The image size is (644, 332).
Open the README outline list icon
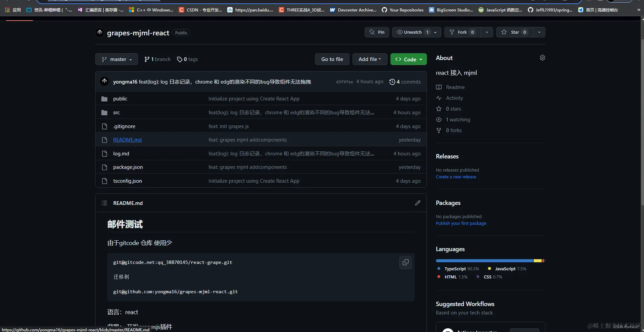tap(104, 203)
